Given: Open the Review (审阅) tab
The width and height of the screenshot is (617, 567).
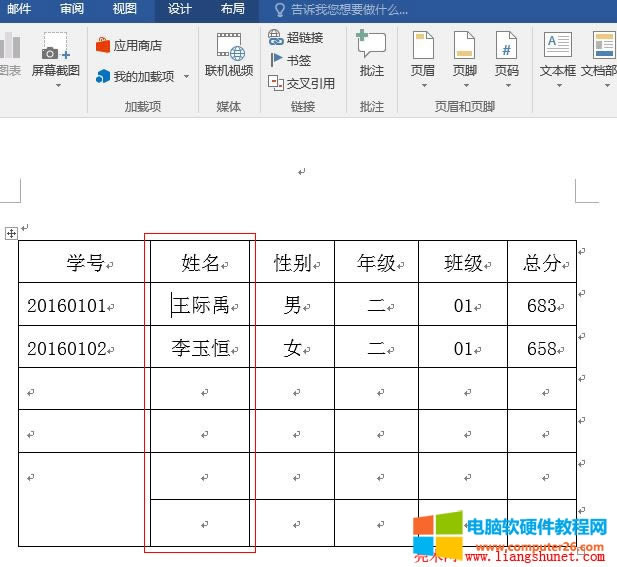Looking at the screenshot, I should point(71,9).
